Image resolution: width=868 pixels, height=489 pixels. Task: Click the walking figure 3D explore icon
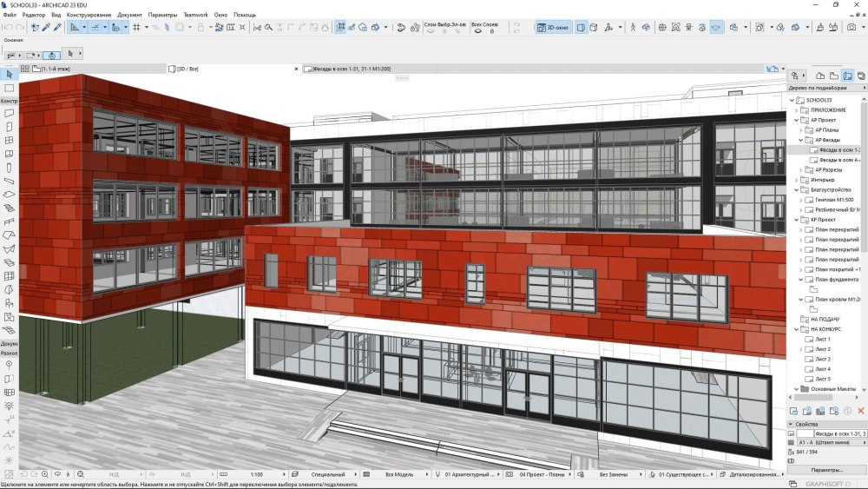tap(633, 27)
